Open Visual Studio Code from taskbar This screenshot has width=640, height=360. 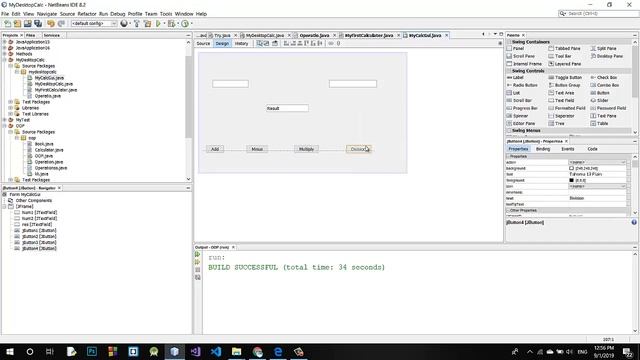tap(216, 351)
